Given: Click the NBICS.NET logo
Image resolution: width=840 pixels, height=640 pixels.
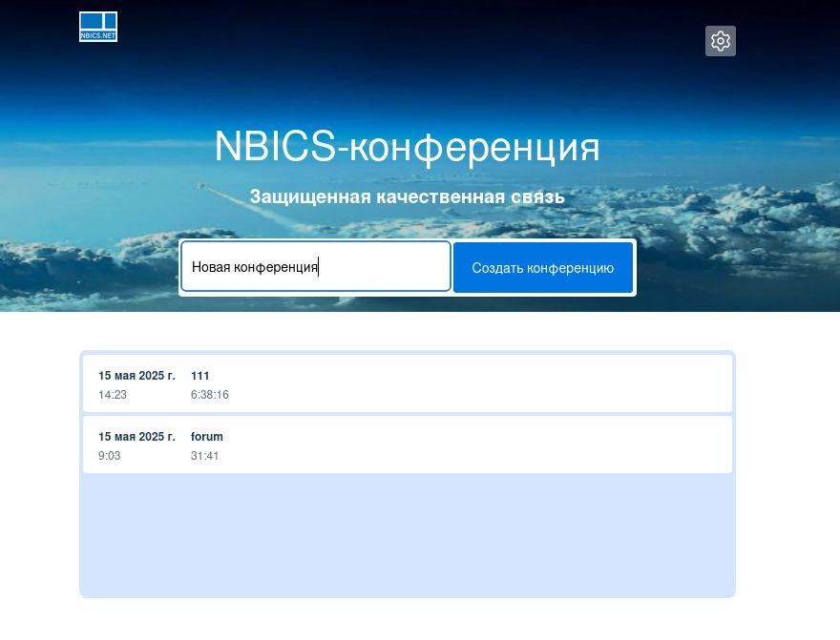Looking at the screenshot, I should click(x=98, y=27).
